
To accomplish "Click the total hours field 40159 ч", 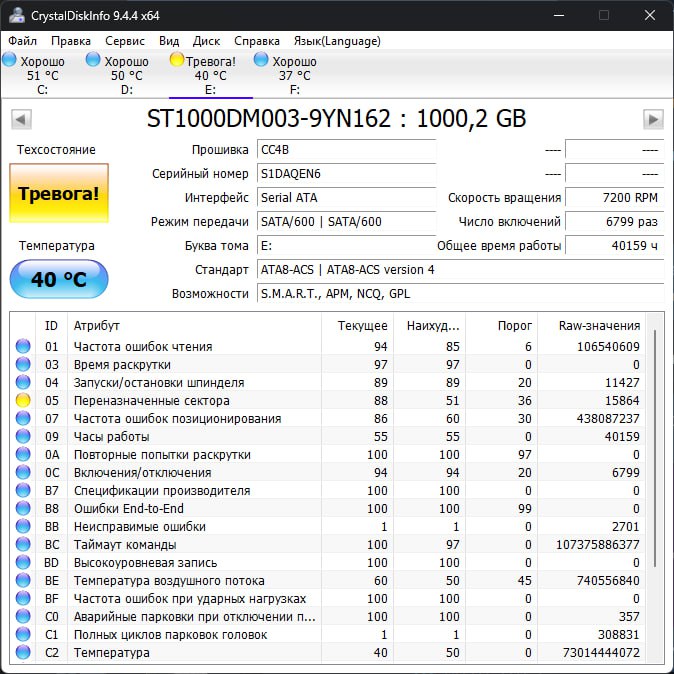I will (615, 246).
